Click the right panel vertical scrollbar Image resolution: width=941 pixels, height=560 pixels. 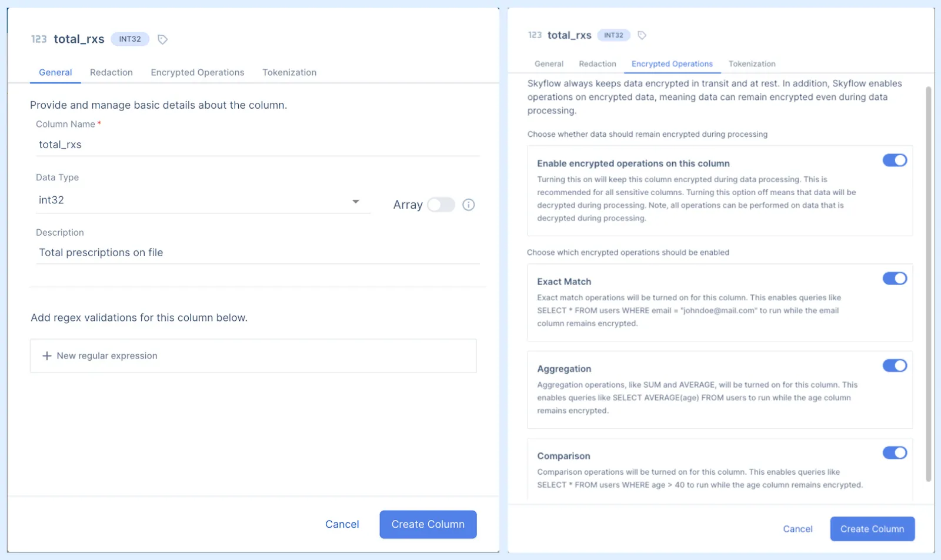coord(928,282)
